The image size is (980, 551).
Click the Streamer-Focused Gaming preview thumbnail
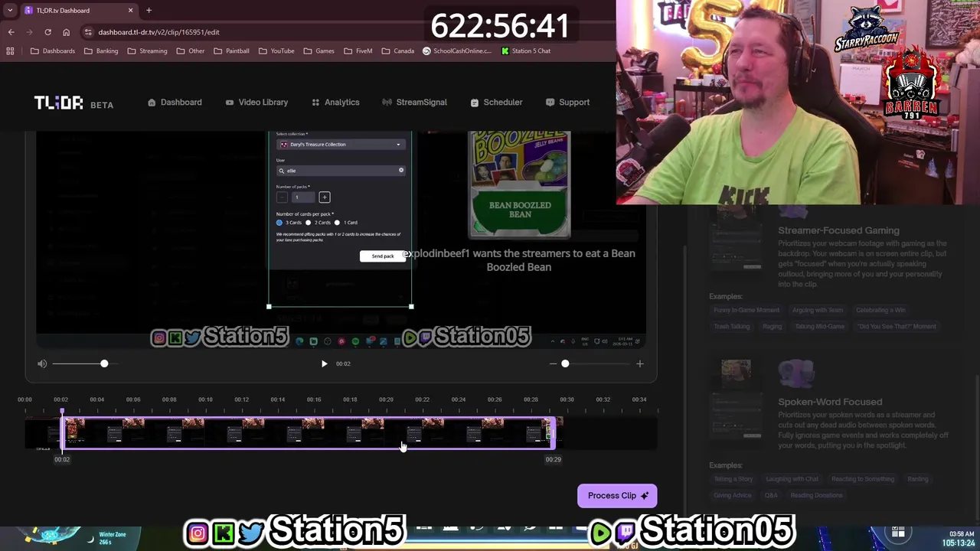pos(736,237)
